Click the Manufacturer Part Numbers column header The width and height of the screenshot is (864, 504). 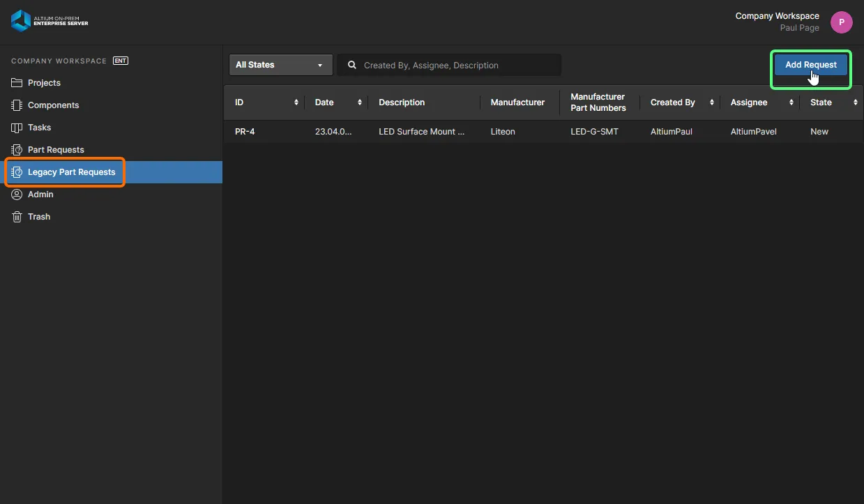598,102
